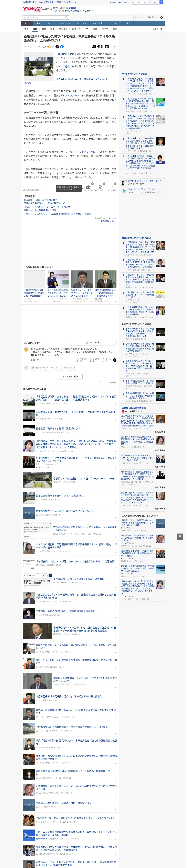Open the IT category
The image size is (186, 868).
pyautogui.click(x=86, y=29)
